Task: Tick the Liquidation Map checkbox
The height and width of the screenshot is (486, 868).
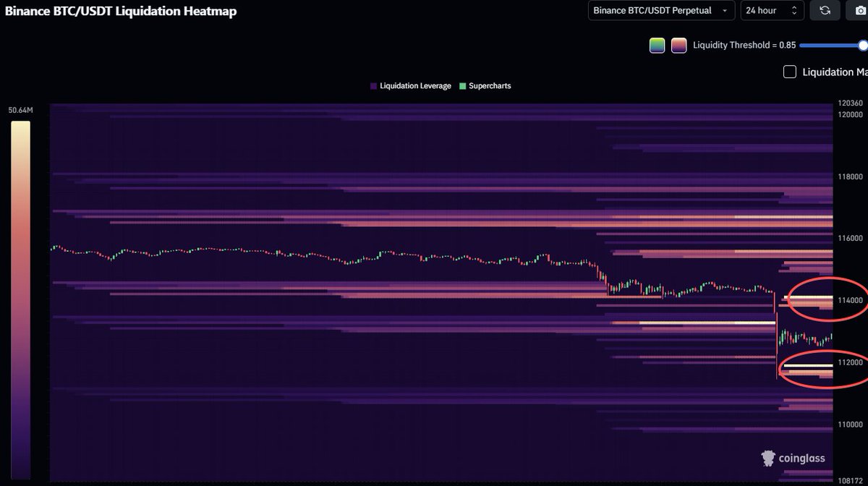Action: tap(790, 72)
